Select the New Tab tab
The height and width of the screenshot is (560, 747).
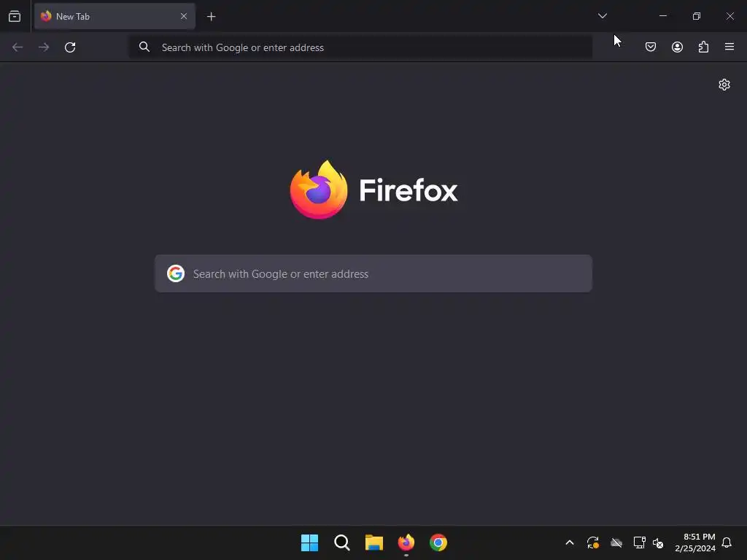115,16
